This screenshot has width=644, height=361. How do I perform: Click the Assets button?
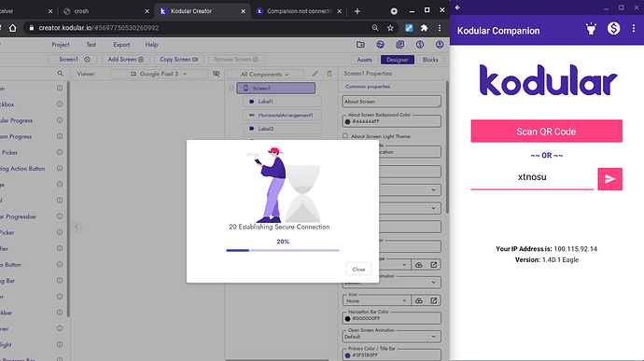[364, 60]
